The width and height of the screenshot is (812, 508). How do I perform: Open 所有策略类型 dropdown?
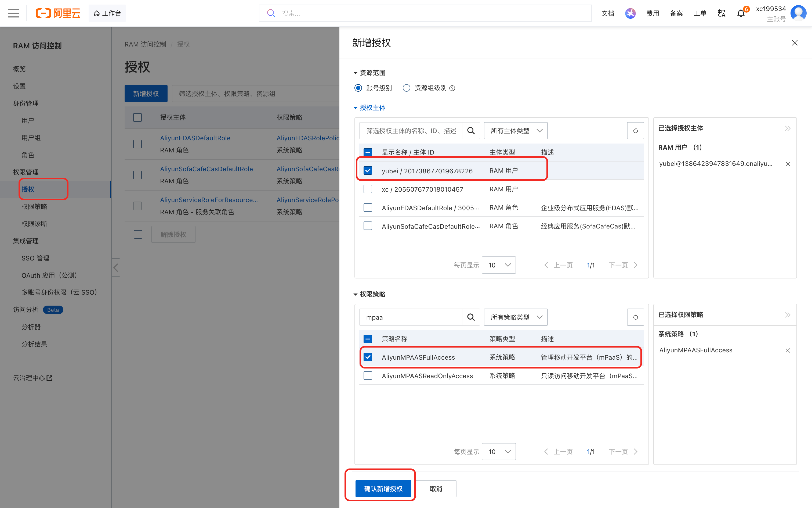coord(515,317)
